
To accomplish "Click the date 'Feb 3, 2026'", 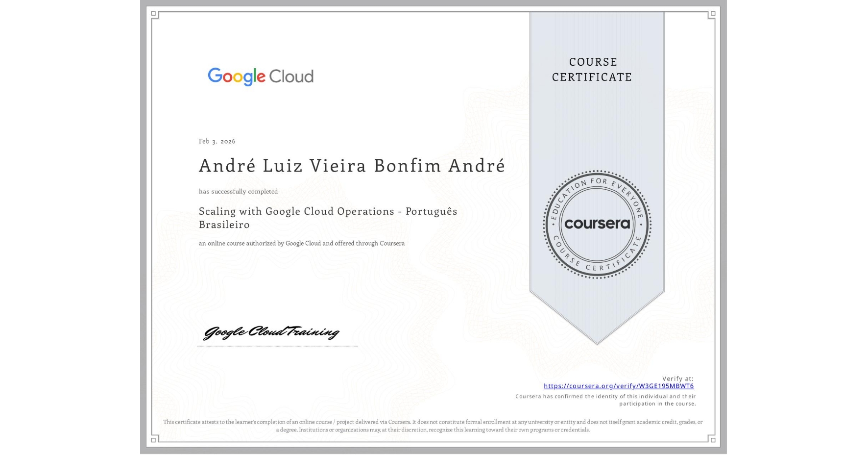I will point(217,141).
